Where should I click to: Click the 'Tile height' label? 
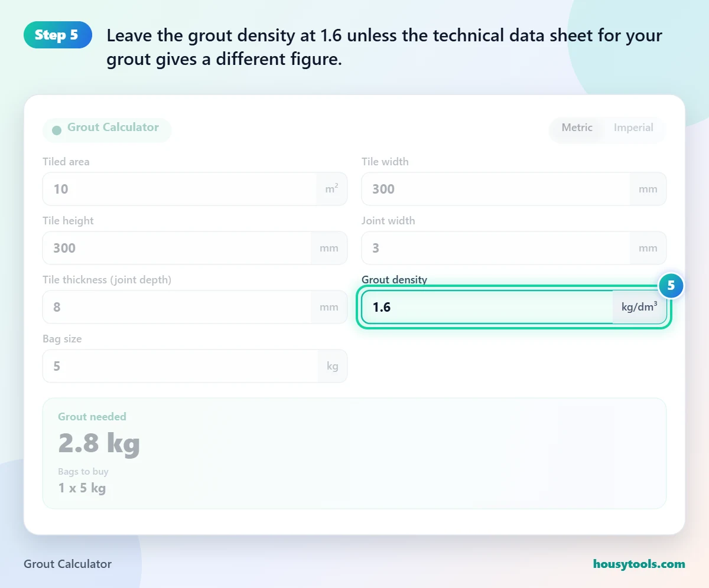68,221
